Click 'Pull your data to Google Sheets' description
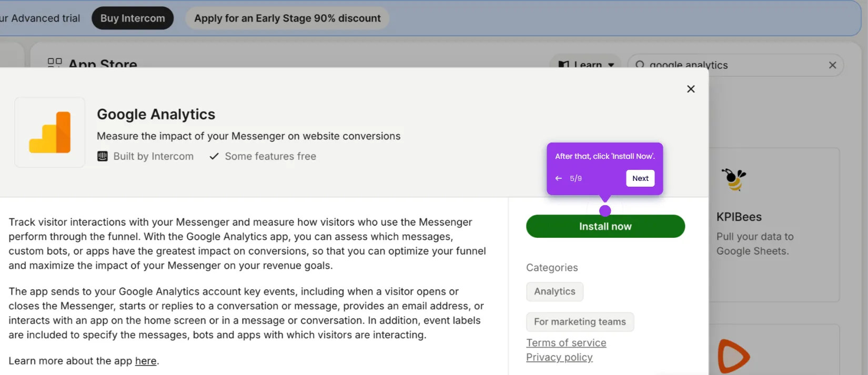 (755, 244)
